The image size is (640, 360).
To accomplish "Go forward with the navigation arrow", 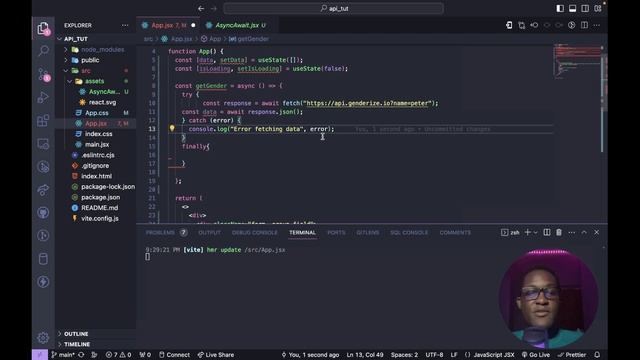I will coord(213,8).
